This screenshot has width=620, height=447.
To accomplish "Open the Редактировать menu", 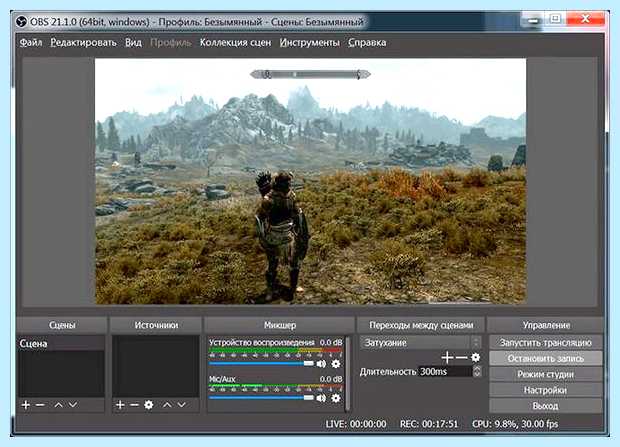I will (83, 43).
